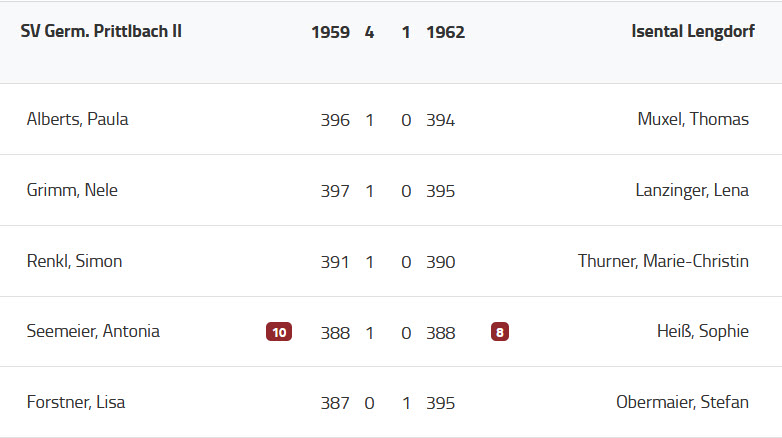This screenshot has height=438, width=782.
Task: Click Thurner, Marie-Christin's name
Action: pos(663,261)
